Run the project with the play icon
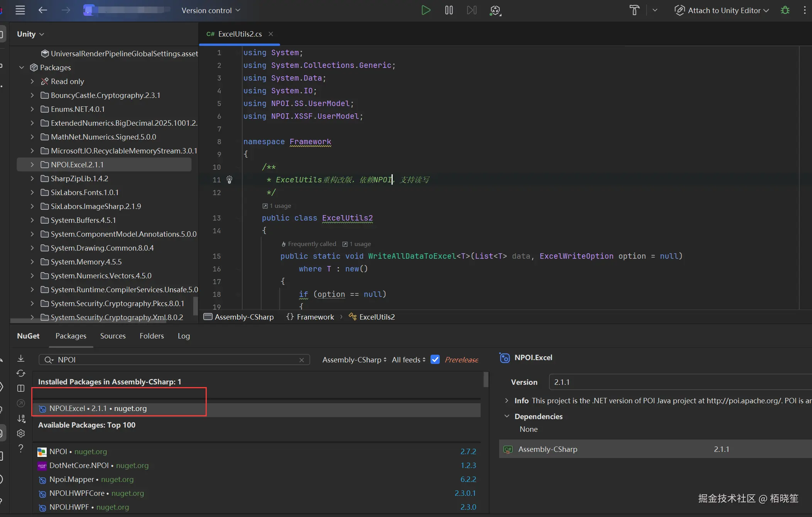This screenshot has height=517, width=812. [426, 10]
